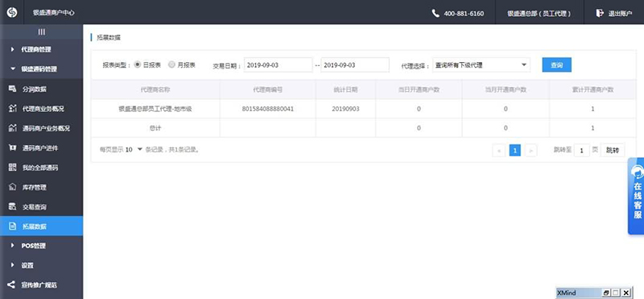Click the 代理商业务概况 chart icon
The image size is (644, 299).
coord(12,109)
